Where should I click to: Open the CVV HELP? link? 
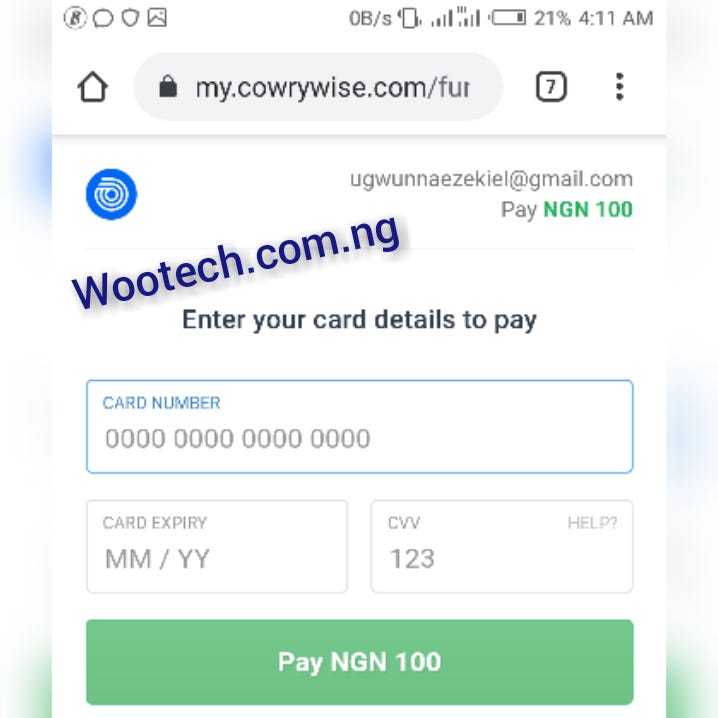[592, 522]
